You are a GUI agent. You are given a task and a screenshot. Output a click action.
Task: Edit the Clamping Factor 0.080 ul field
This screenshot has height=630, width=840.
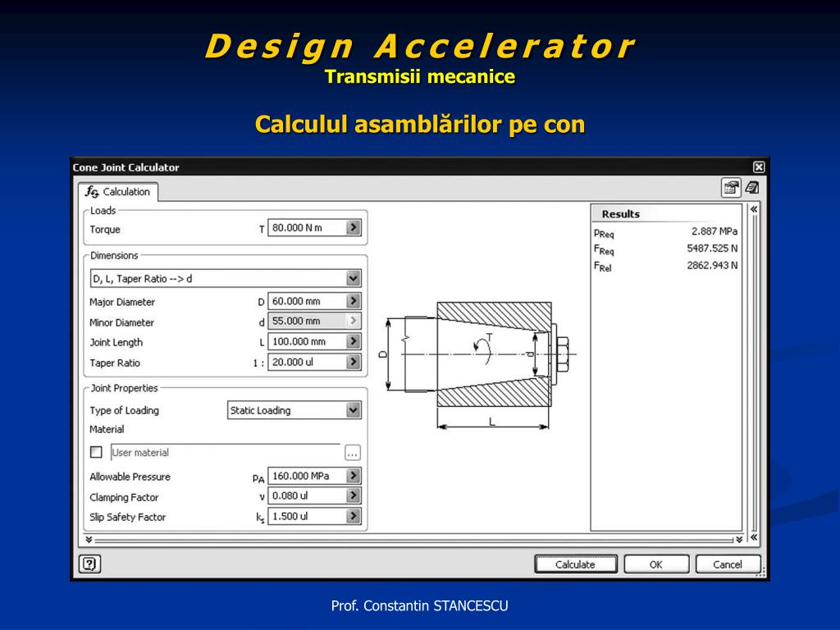307,495
